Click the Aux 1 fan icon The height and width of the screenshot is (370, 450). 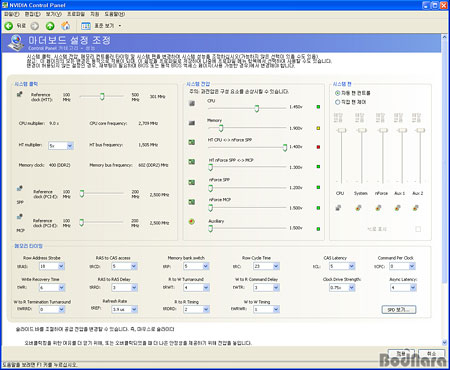(x=398, y=208)
